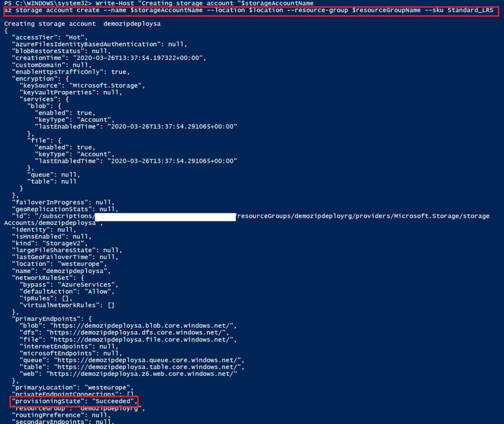Click the primaryLocation "westeurope" line
Image resolution: width=504 pixels, height=424 pixels.
[x=74, y=388]
